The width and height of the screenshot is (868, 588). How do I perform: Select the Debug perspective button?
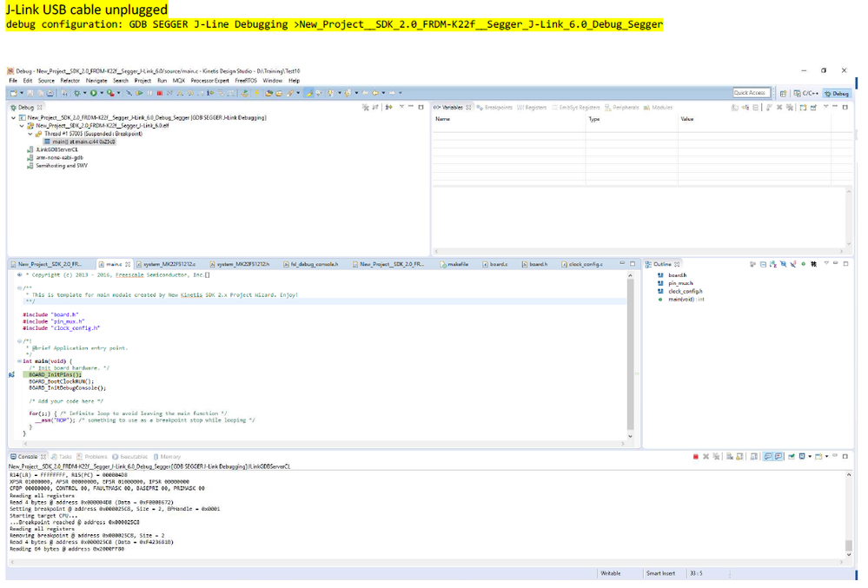pyautogui.click(x=837, y=94)
